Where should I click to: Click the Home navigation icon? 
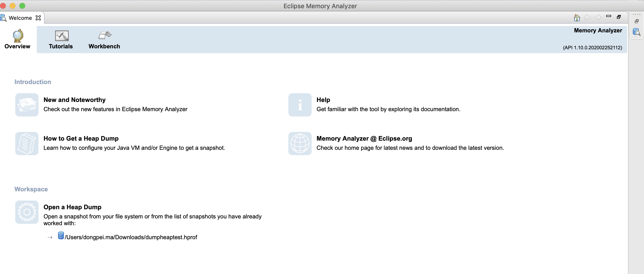(x=577, y=17)
